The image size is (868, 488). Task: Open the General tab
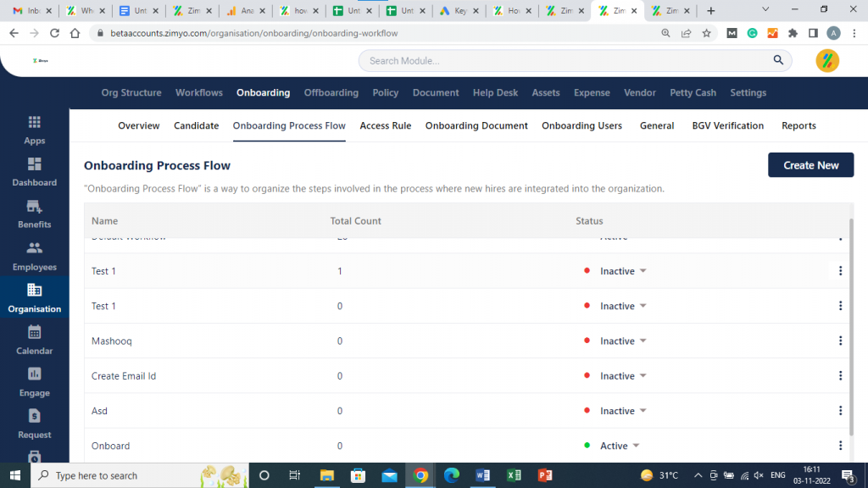point(657,125)
